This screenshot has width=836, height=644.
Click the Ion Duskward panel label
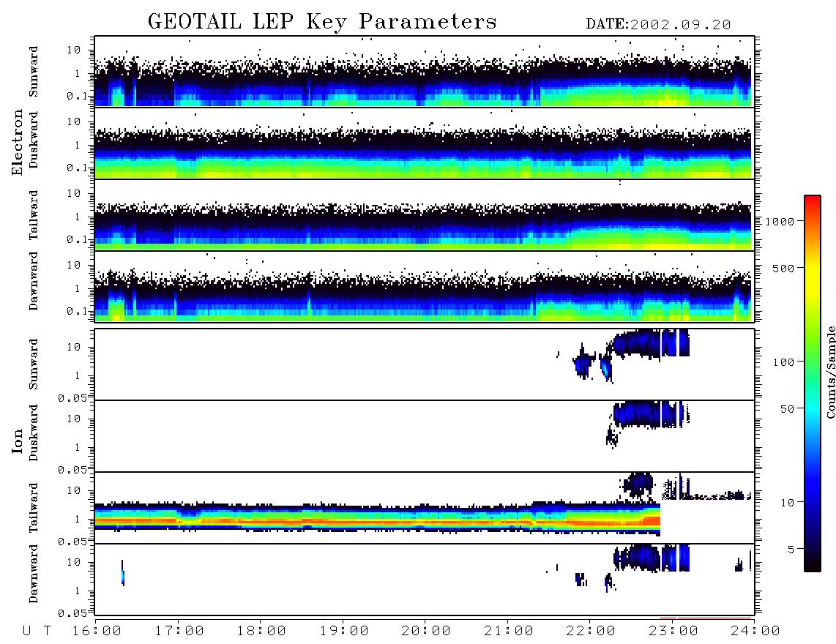34,433
